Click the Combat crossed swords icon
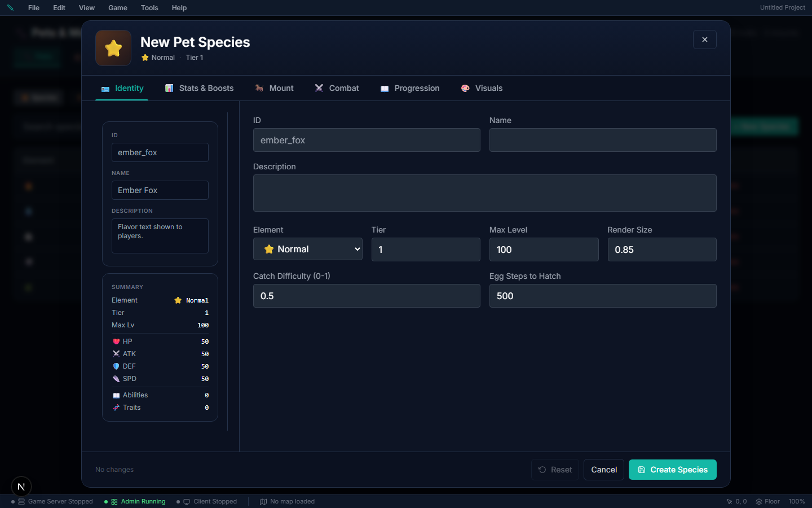The image size is (812, 508). [x=319, y=88]
